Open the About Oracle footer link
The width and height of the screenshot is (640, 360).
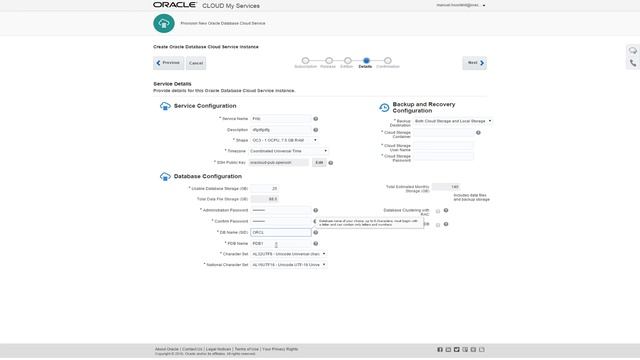[167, 349]
